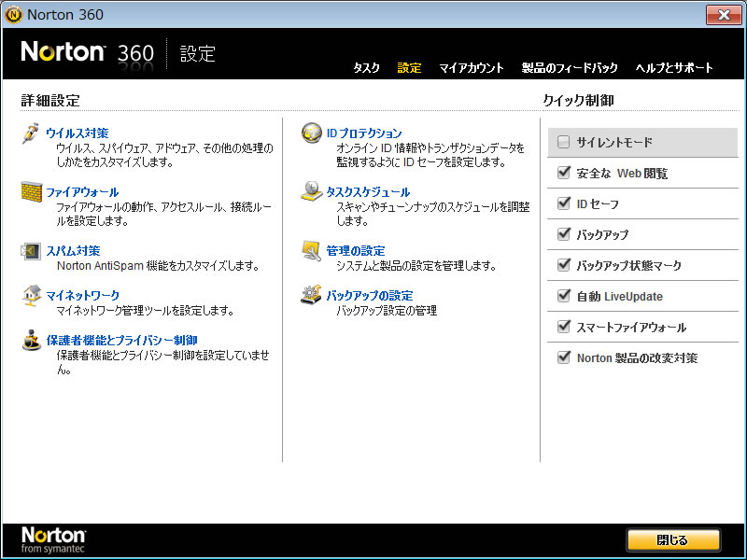Uncheck 安全な Web 閲覧

coord(563,174)
